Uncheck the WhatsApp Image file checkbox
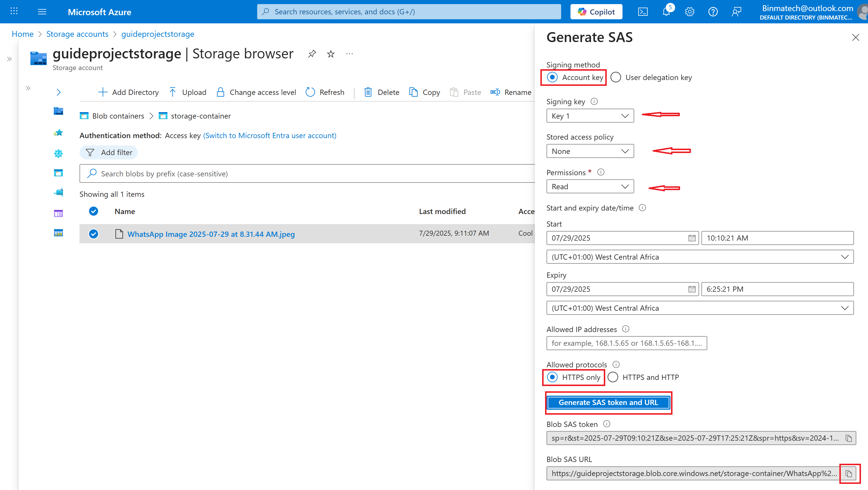868x490 pixels. (93, 234)
